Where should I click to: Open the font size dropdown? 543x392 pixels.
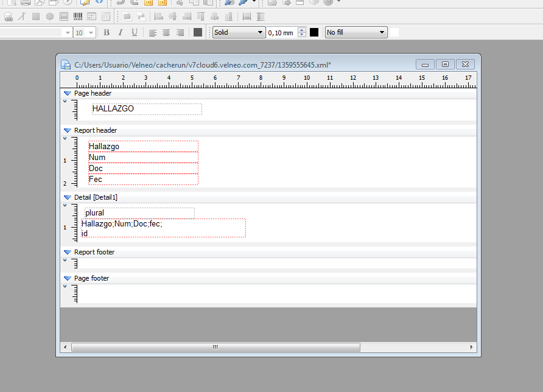click(x=91, y=32)
